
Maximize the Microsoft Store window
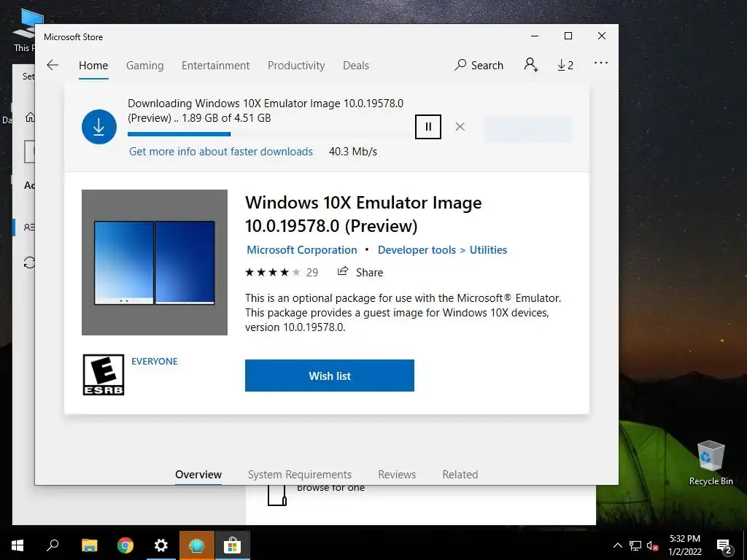568,36
